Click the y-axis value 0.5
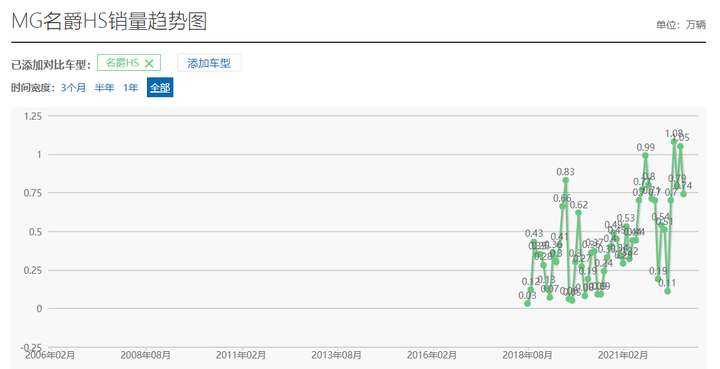Viewport: 720px width, 369px height. click(x=35, y=232)
